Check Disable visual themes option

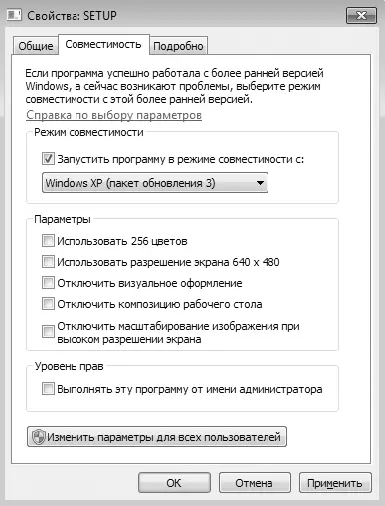(x=48, y=283)
